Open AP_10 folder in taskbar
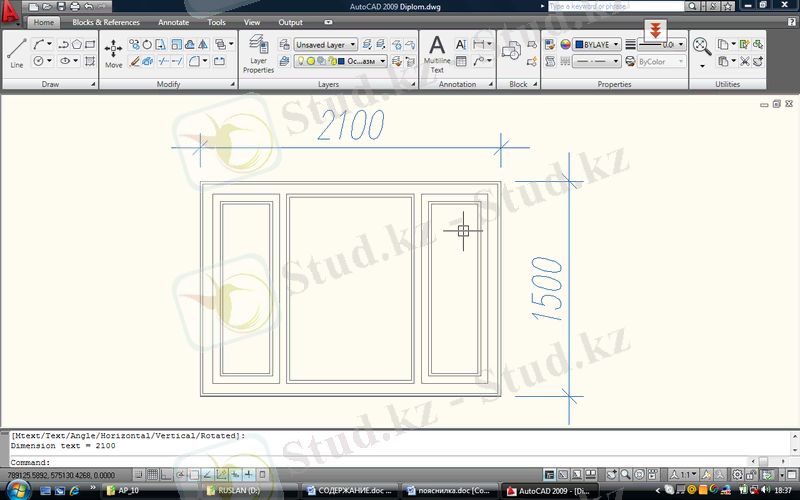This screenshot has height=500, width=800. coord(150,491)
